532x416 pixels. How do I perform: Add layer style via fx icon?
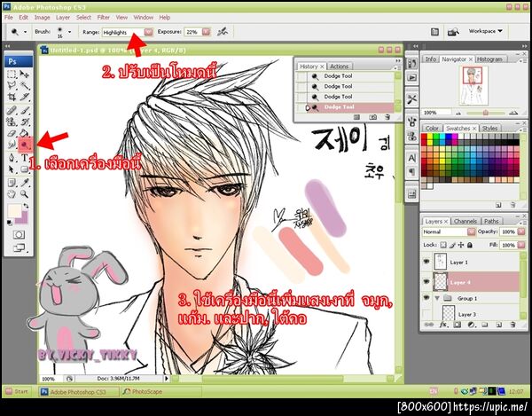pos(442,325)
